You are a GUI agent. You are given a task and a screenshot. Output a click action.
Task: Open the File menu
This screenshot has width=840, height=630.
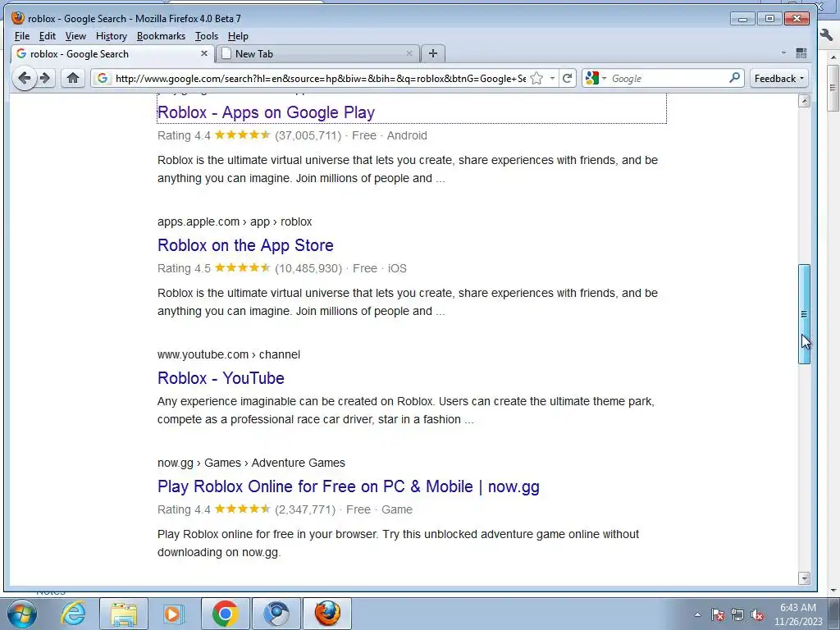(22, 36)
